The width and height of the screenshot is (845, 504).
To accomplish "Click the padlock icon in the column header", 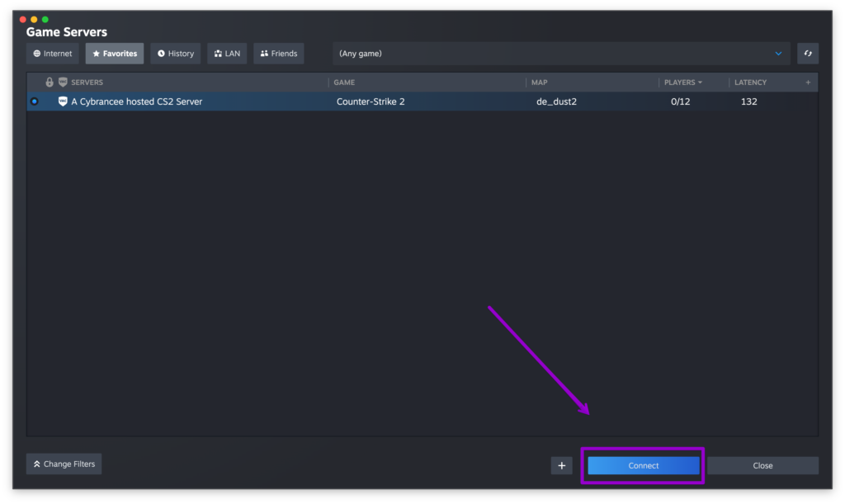I will pos(50,82).
